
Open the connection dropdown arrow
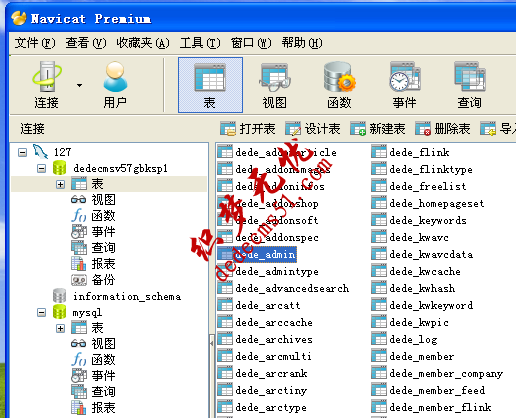(79, 86)
